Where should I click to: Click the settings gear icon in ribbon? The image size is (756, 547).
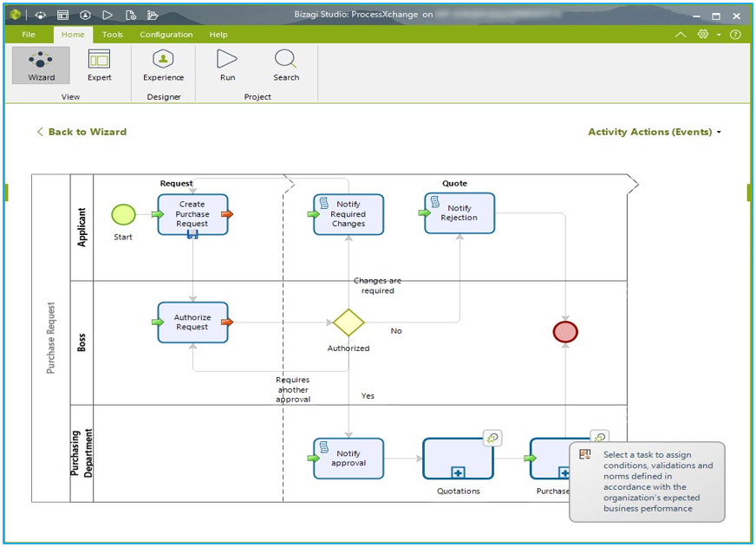pyautogui.click(x=703, y=35)
